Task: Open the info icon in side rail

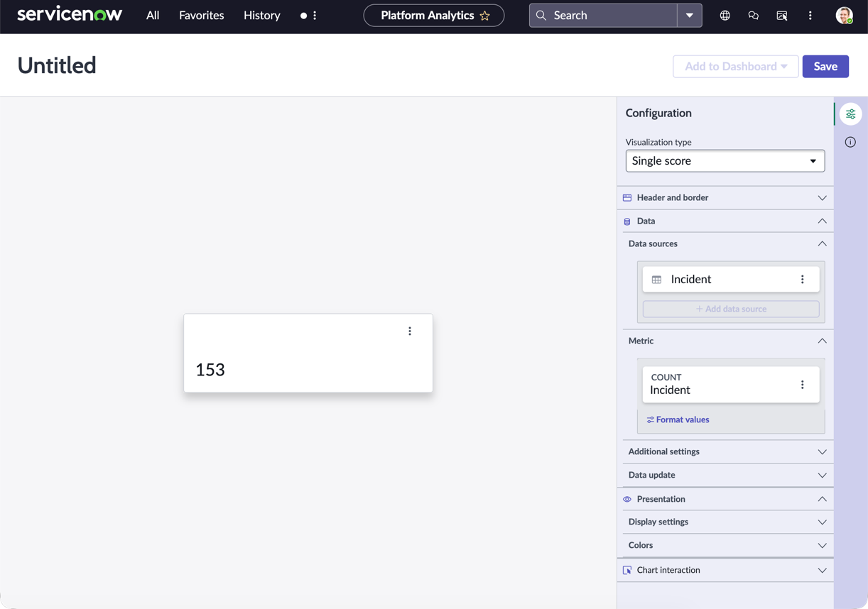Action: pos(851,142)
